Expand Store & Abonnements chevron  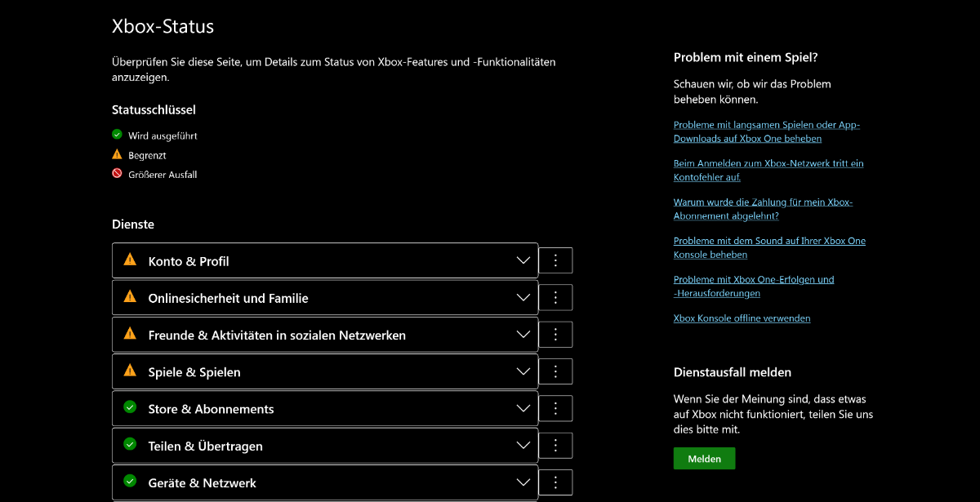523,408
